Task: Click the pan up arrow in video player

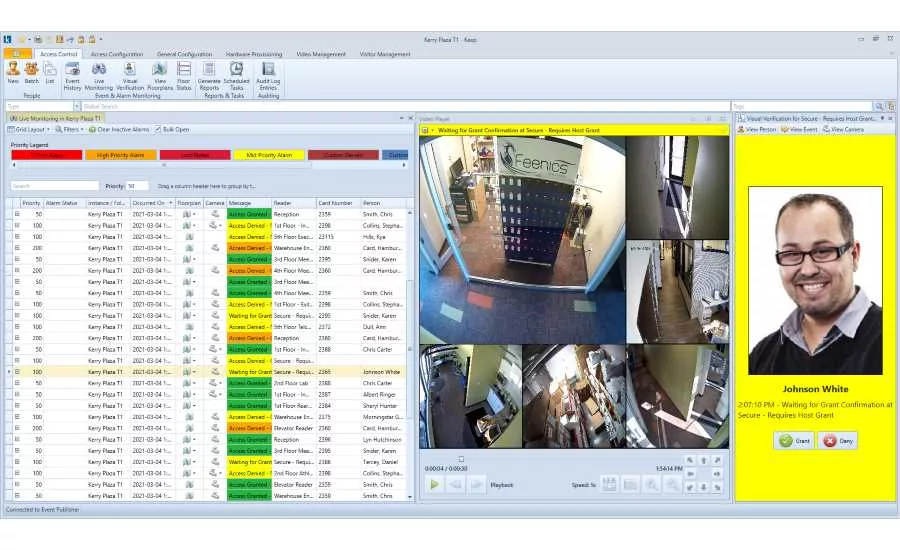Action: click(x=704, y=460)
